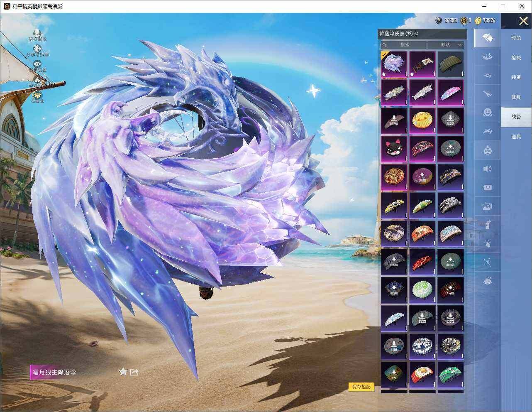Toggle the eye-shaped display settings icon
This screenshot has width=532, height=412.
pyautogui.click(x=37, y=64)
